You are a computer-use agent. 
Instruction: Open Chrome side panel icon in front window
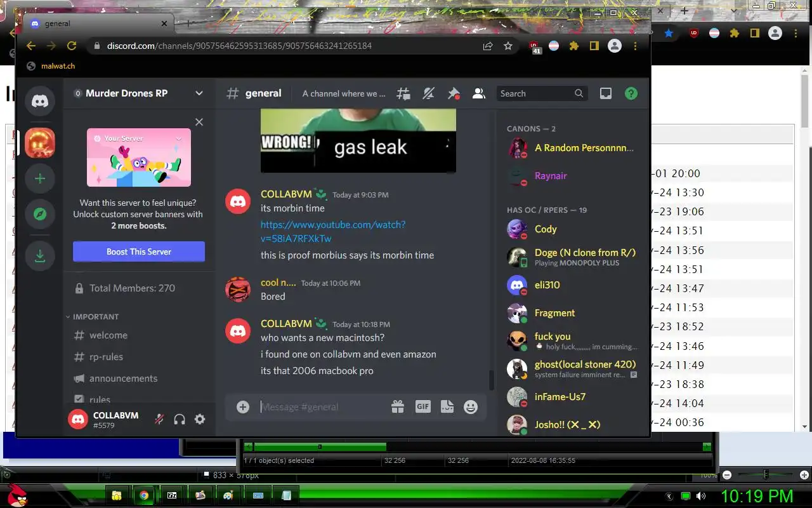click(x=594, y=46)
